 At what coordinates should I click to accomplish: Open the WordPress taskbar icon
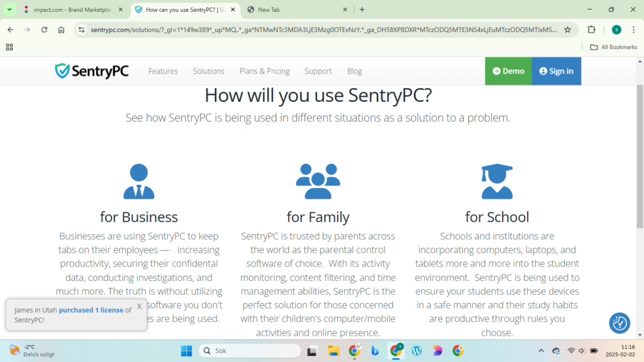(417, 351)
